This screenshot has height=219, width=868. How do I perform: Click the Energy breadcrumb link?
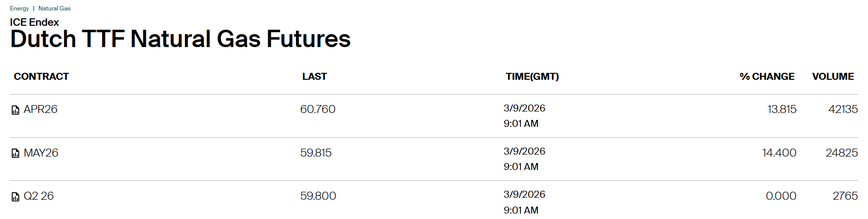click(x=19, y=8)
